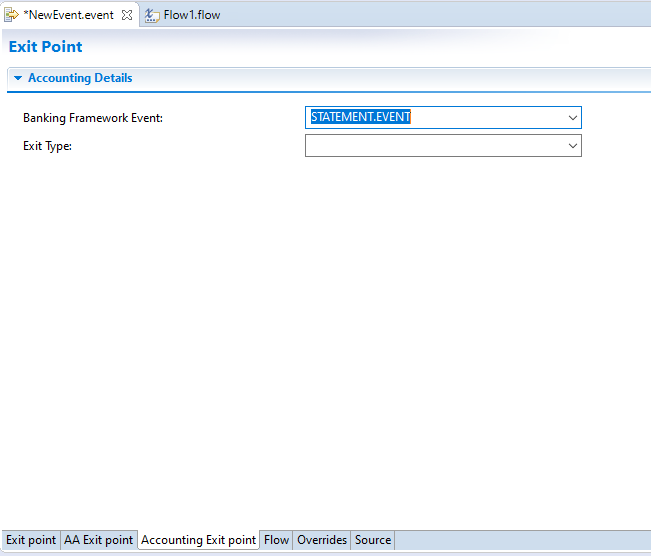Click the Accounting Details section title
Viewport: 651px width, 556px height.
pos(80,78)
